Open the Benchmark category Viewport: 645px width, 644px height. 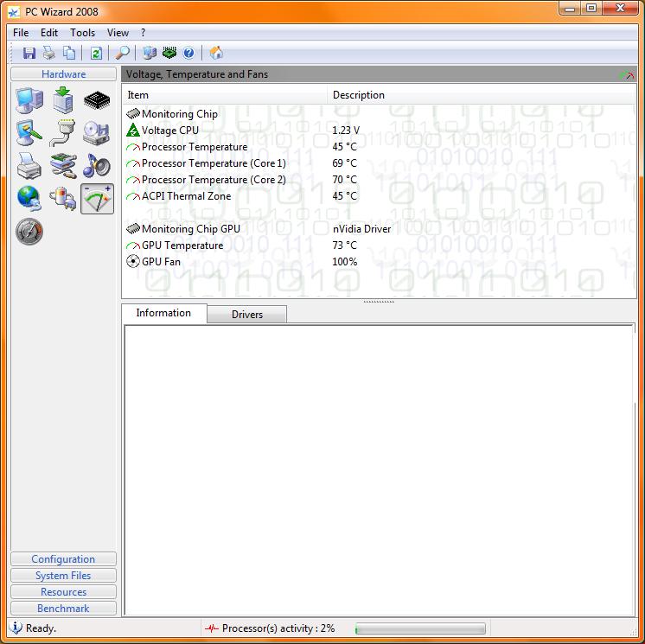[x=63, y=609]
